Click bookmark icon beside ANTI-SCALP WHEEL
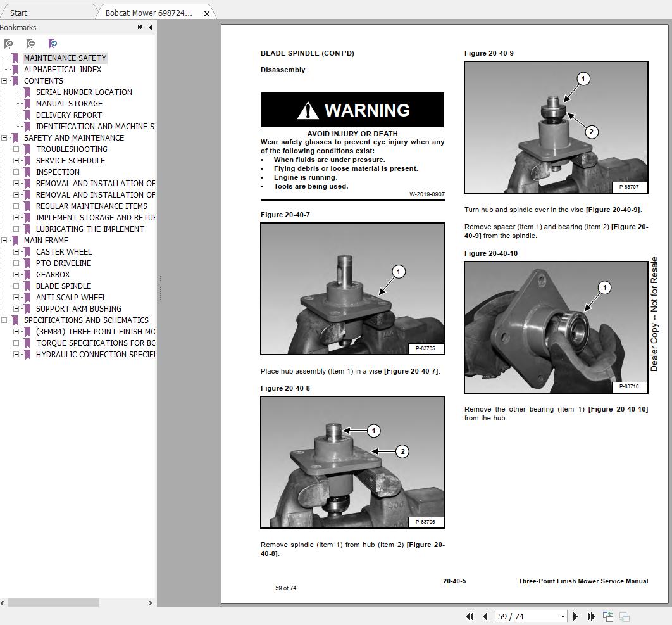The height and width of the screenshot is (625, 672). [27, 297]
